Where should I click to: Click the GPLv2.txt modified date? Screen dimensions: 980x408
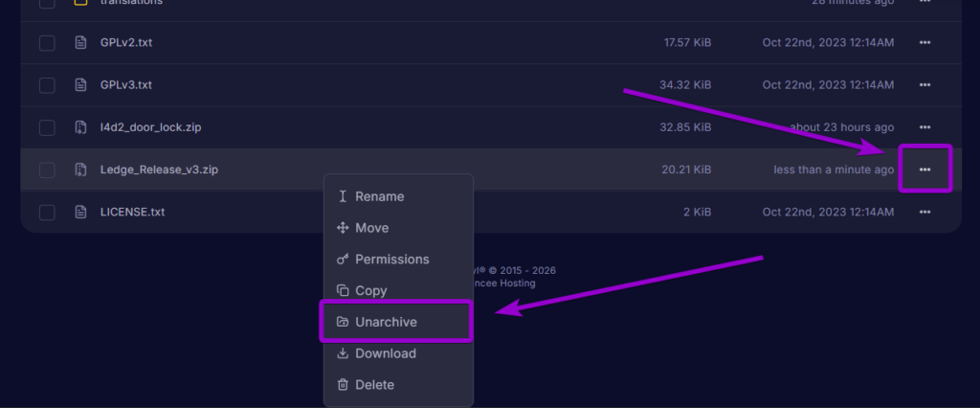828,42
